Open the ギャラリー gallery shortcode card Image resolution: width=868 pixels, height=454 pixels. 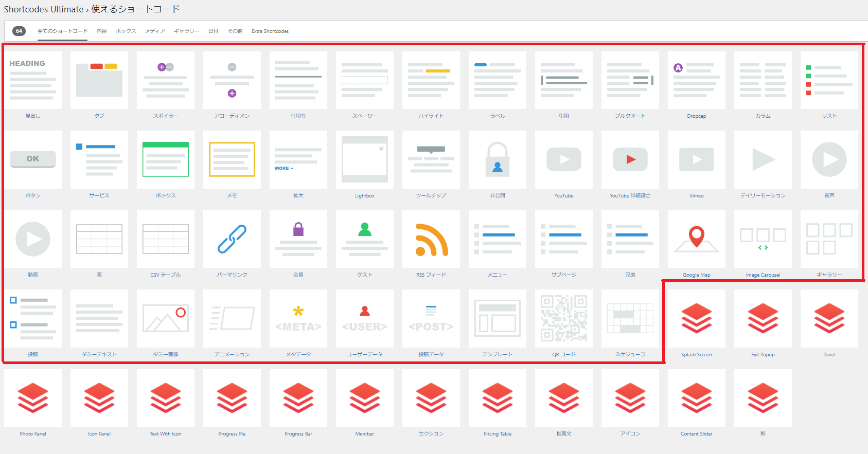(829, 239)
